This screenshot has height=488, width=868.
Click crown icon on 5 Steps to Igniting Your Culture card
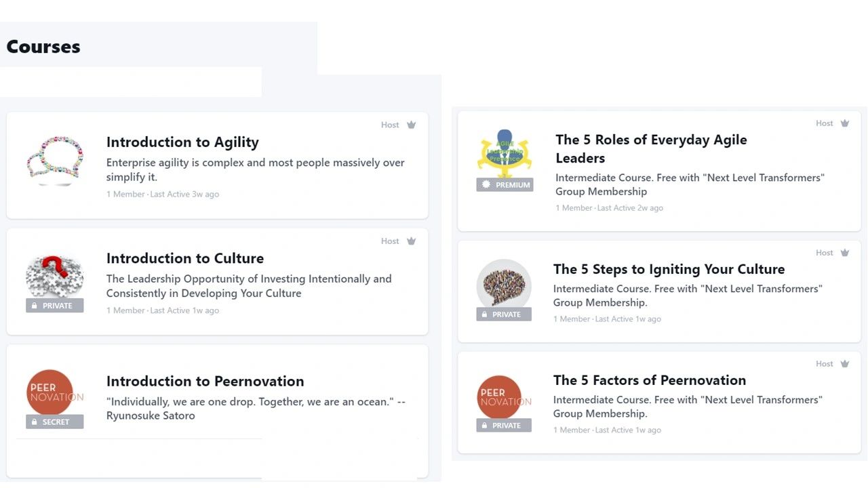(845, 253)
